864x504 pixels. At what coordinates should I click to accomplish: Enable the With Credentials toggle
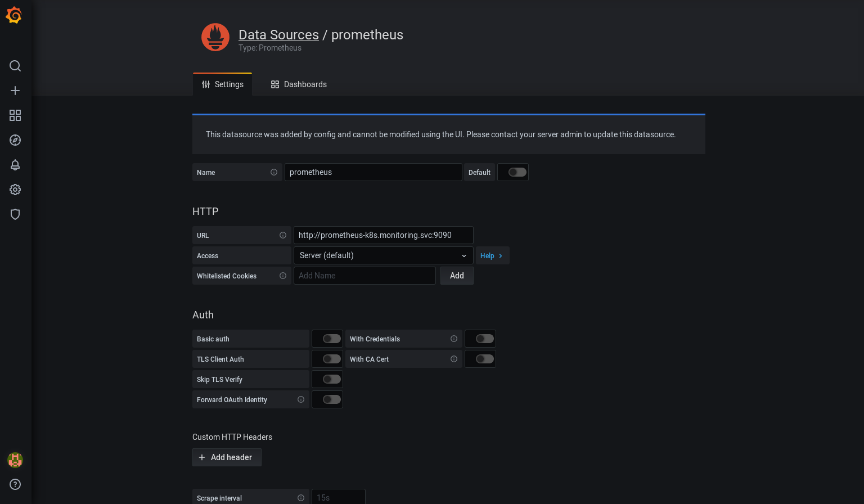point(485,339)
